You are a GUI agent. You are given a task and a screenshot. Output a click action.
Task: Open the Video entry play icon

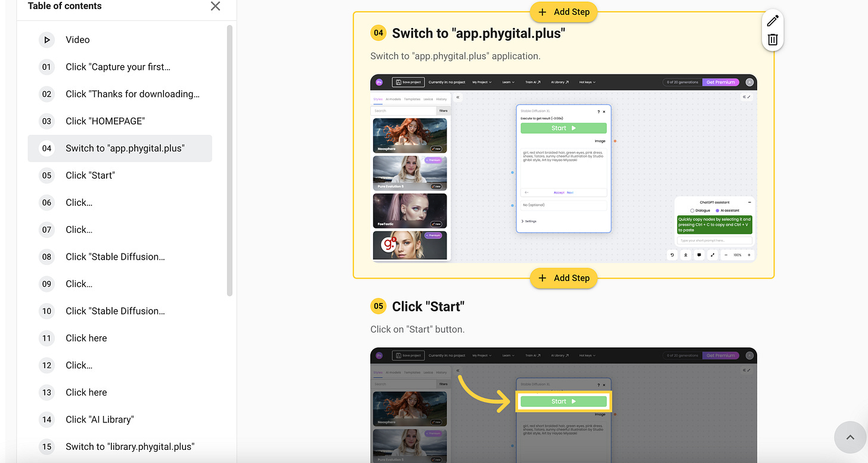(46, 40)
